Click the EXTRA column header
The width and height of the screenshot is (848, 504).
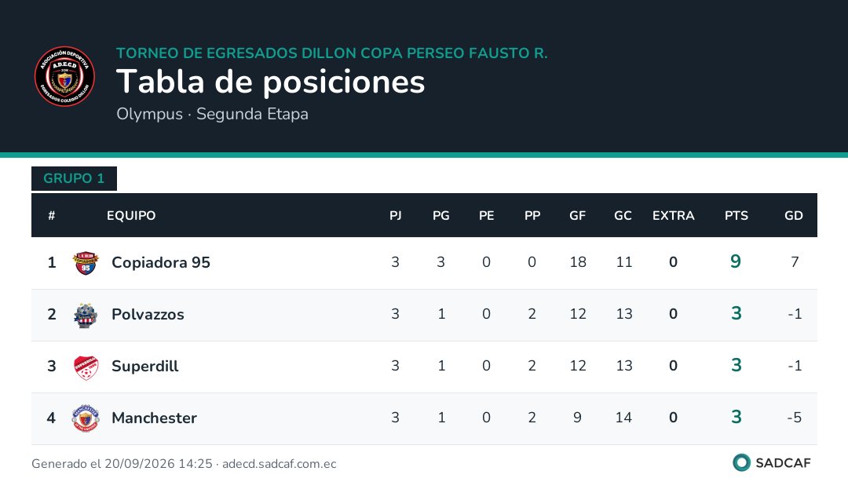pyautogui.click(x=674, y=216)
